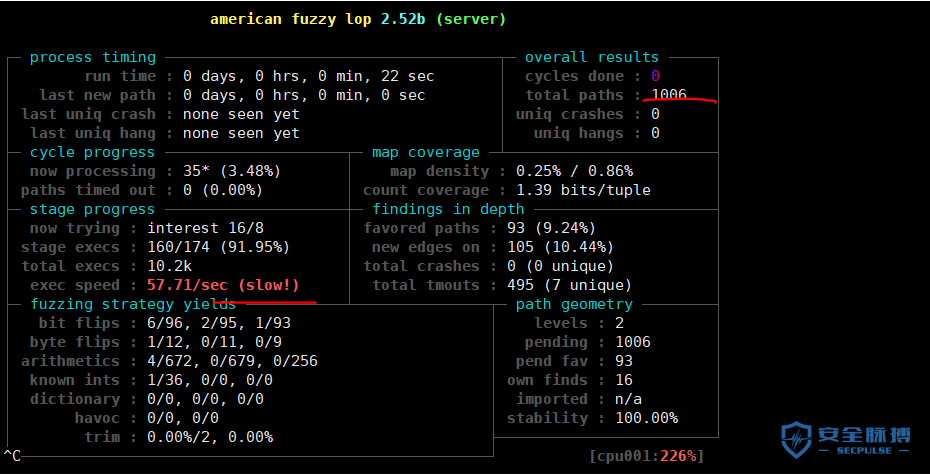
Task: Click the ^C interrupt text at bottom
Action: (x=12, y=456)
